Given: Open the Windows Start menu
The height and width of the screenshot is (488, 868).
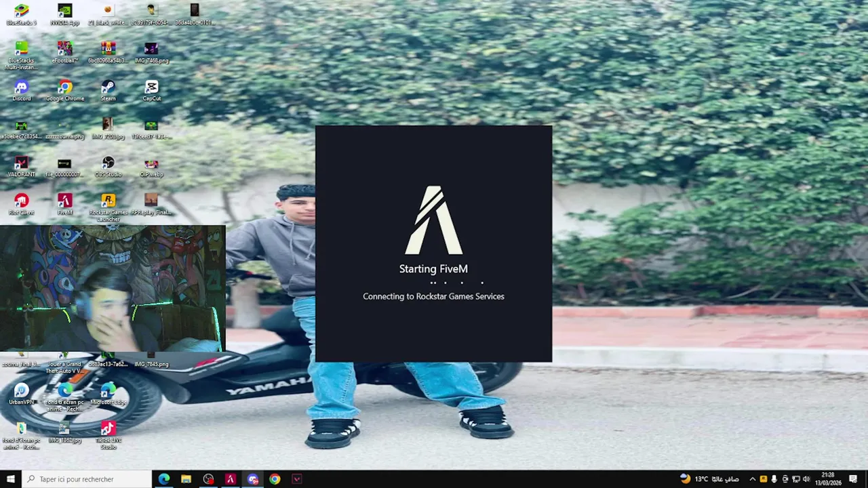Looking at the screenshot, I should (x=11, y=479).
